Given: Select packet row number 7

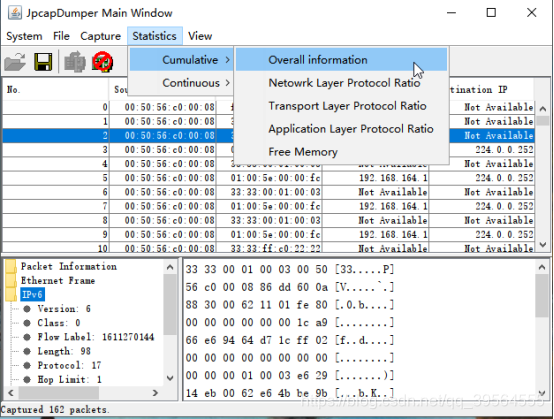Looking at the screenshot, I should (x=269, y=206).
